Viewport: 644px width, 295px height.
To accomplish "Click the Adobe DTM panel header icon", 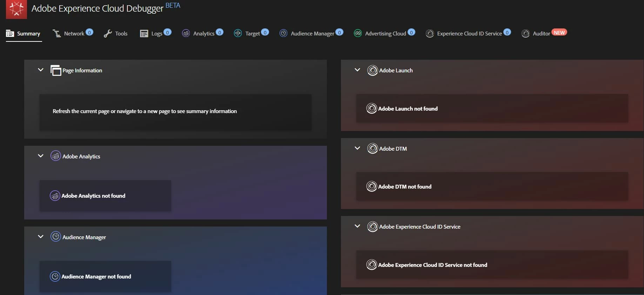I will 373,148.
